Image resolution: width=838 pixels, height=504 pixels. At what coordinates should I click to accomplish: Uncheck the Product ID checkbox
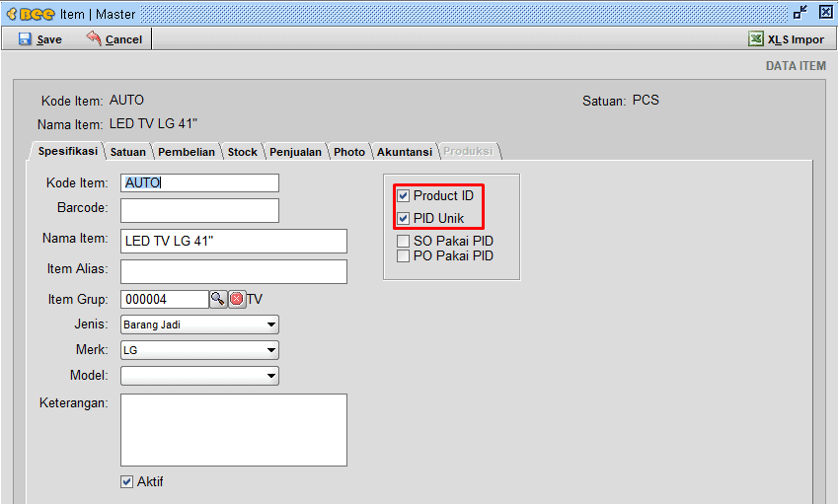coord(403,196)
